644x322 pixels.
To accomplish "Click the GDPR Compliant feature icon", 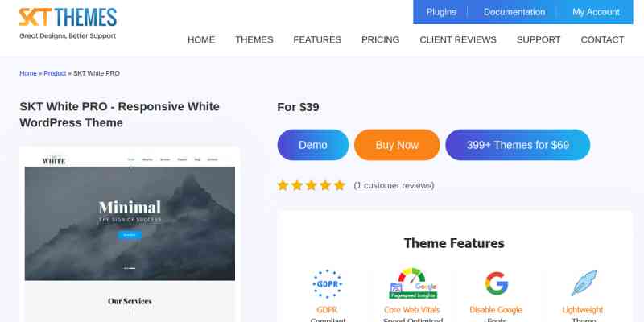I will (x=328, y=284).
